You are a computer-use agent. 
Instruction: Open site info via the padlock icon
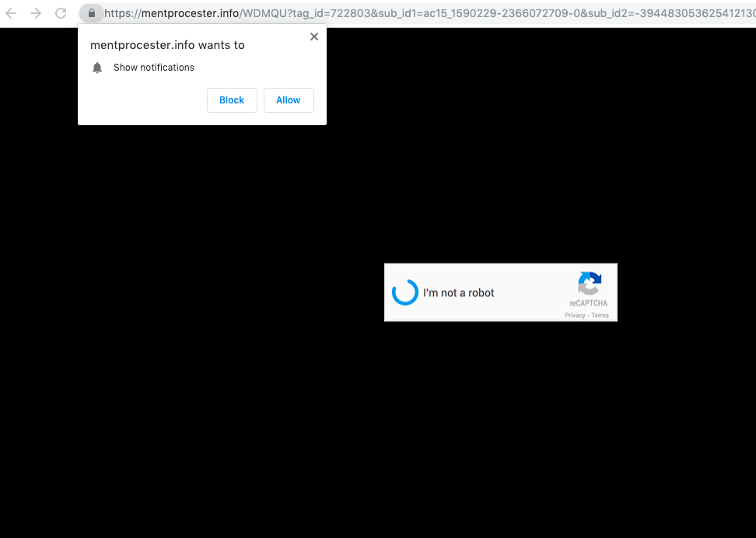click(x=92, y=13)
